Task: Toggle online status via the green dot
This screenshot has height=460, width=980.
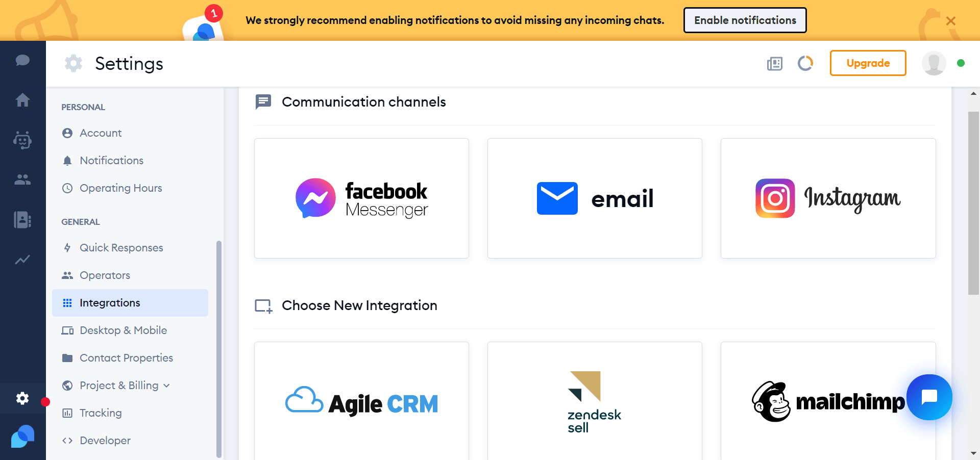Action: click(962, 63)
